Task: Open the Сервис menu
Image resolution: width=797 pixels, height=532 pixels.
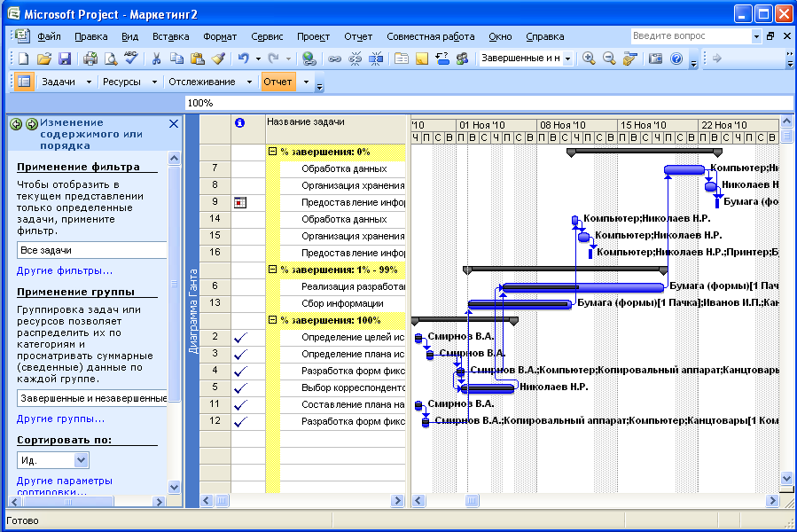Action: [267, 36]
